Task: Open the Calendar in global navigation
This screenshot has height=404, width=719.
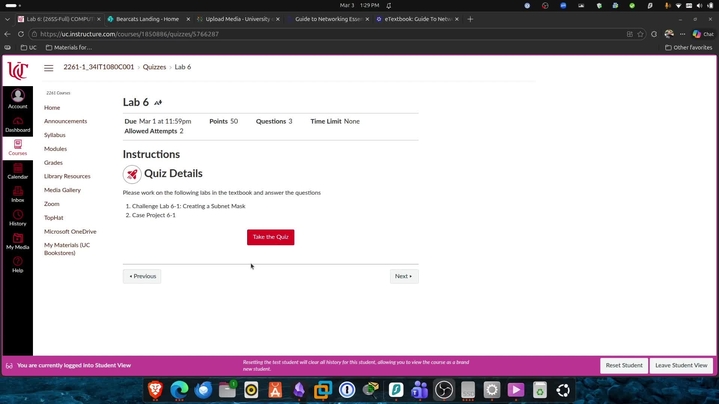Action: (17, 171)
